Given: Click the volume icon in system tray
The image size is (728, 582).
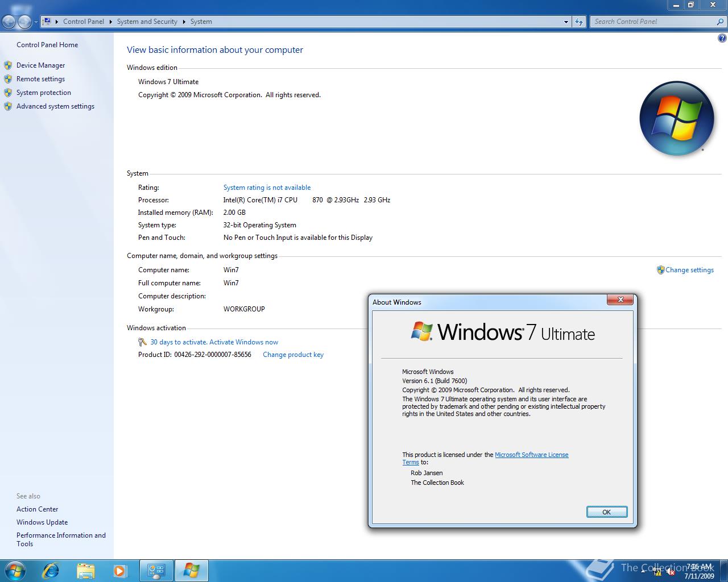Looking at the screenshot, I should pos(671,572).
